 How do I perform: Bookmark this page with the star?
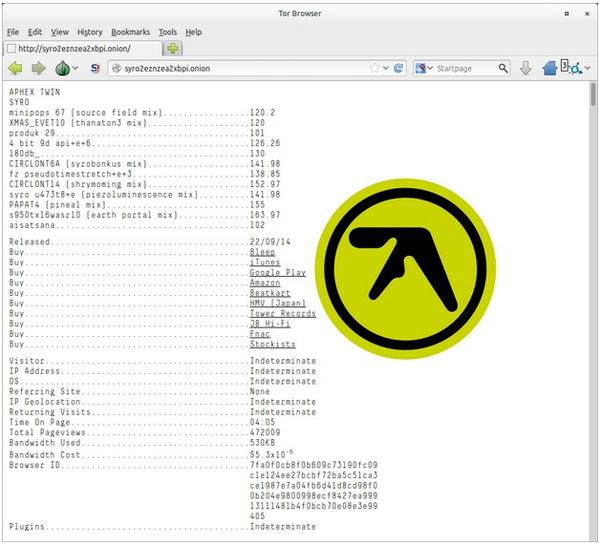[374, 68]
